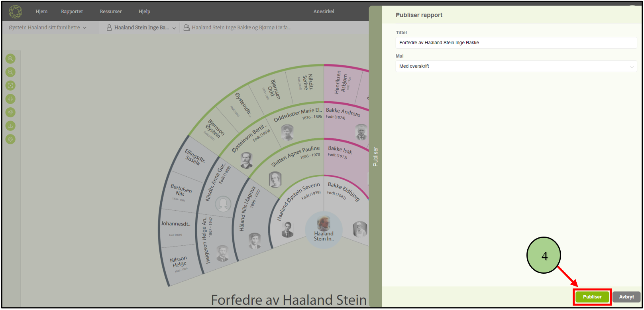Click the zoom in magnifier icon

tap(10, 59)
